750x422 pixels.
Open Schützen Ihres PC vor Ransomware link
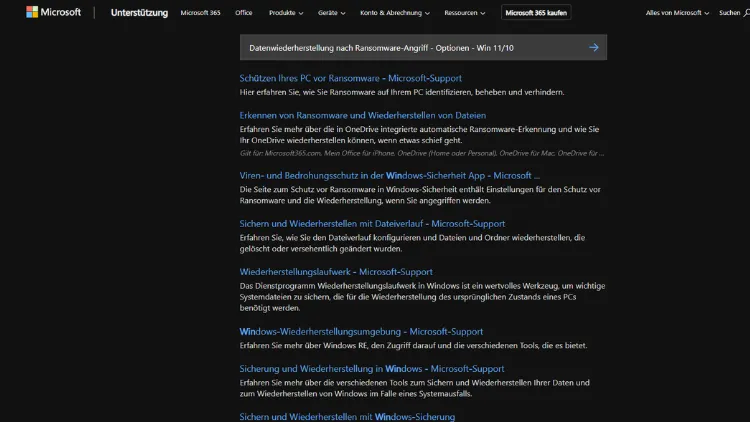(351, 78)
